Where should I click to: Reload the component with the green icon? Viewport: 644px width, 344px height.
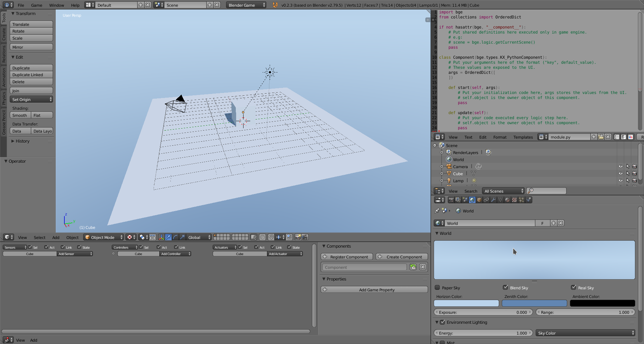pos(413,267)
